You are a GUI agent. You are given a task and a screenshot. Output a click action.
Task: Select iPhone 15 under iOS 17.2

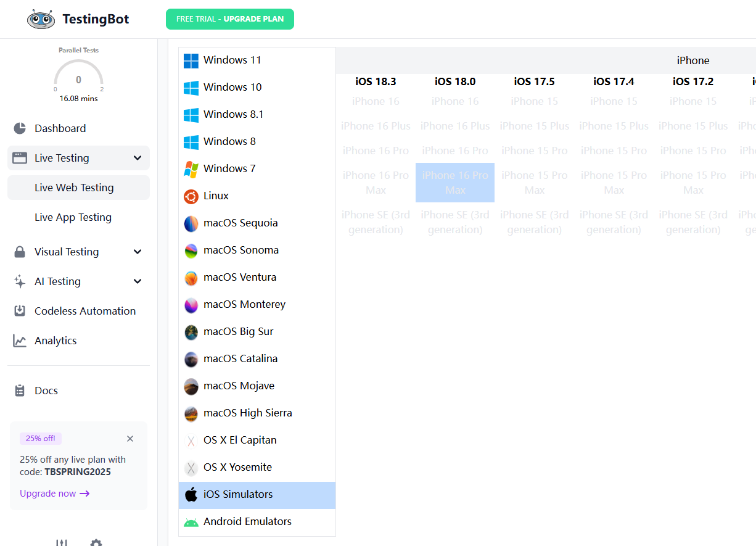pyautogui.click(x=693, y=101)
